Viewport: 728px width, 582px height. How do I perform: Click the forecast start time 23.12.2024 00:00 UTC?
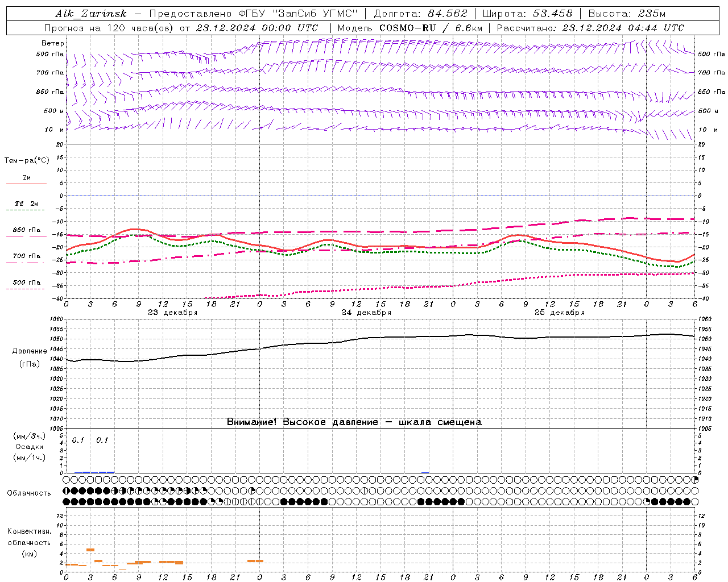point(257,28)
